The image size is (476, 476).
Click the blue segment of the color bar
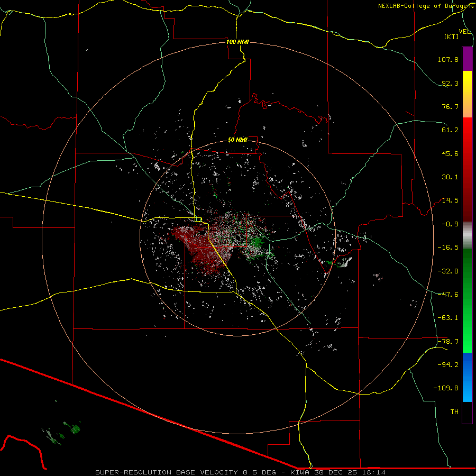click(x=467, y=377)
